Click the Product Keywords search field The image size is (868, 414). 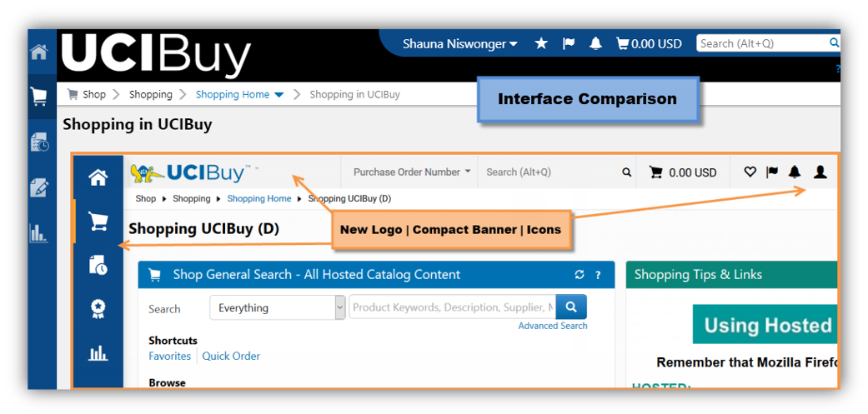[452, 307]
